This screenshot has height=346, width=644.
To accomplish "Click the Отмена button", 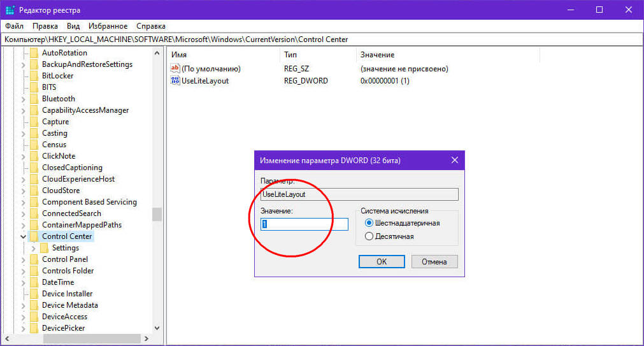I will click(434, 261).
